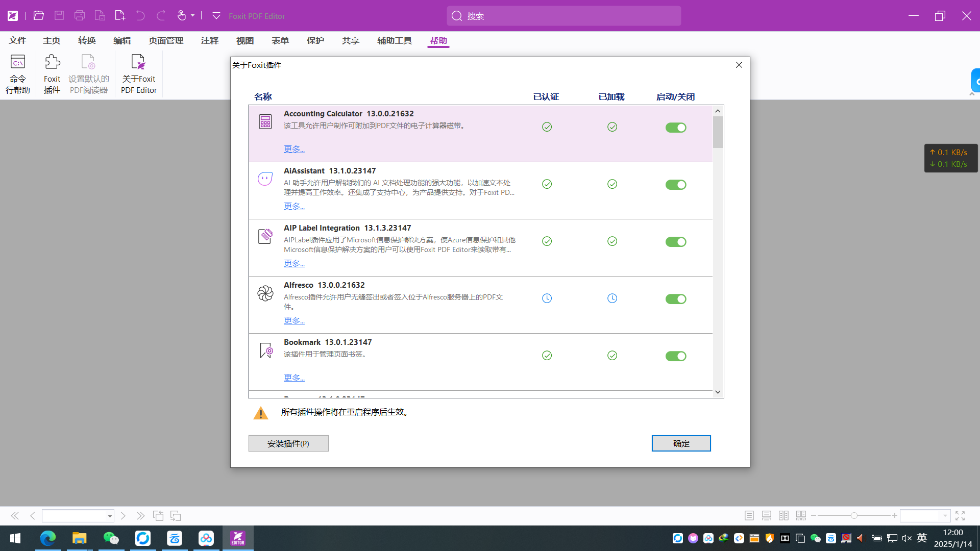Screen dimensions: 980x551
Task: Click the AiAssistant plugin icon
Action: [x=265, y=179]
